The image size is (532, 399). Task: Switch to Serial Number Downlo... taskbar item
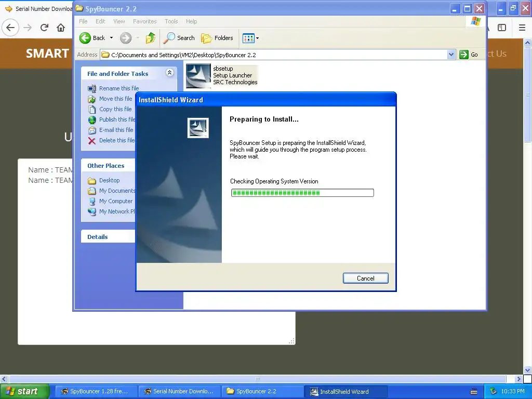(179, 392)
